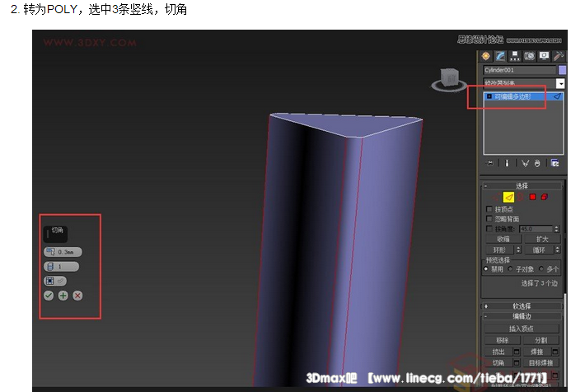Open the Display command panel tab
The height and width of the screenshot is (392, 571).
click(544, 56)
